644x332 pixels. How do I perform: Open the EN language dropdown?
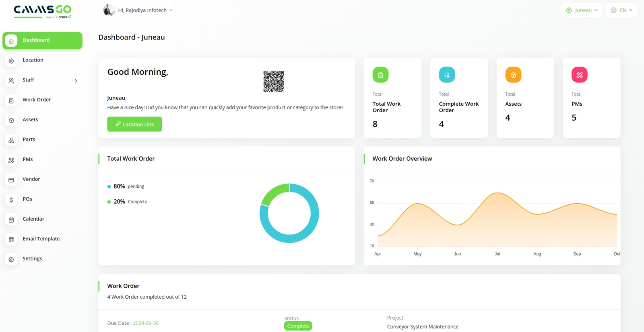point(621,10)
